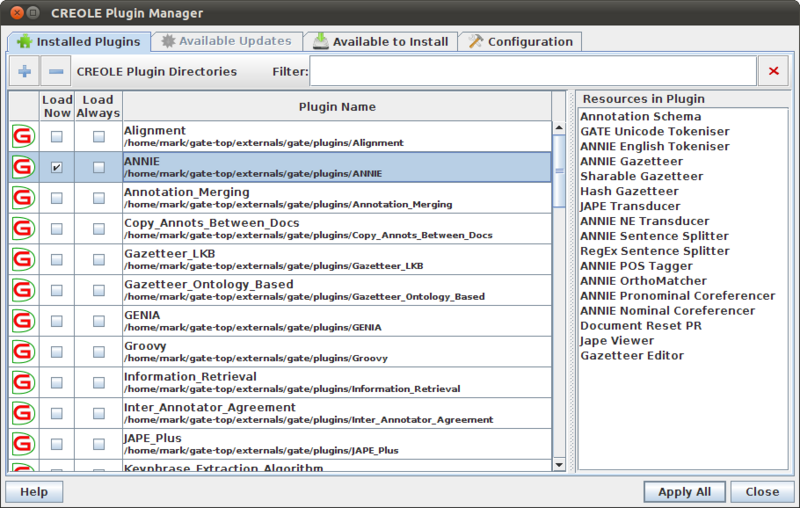Viewport: 800px width, 508px height.
Task: Check Load Now for Information_Retrieval
Action: click(57, 383)
